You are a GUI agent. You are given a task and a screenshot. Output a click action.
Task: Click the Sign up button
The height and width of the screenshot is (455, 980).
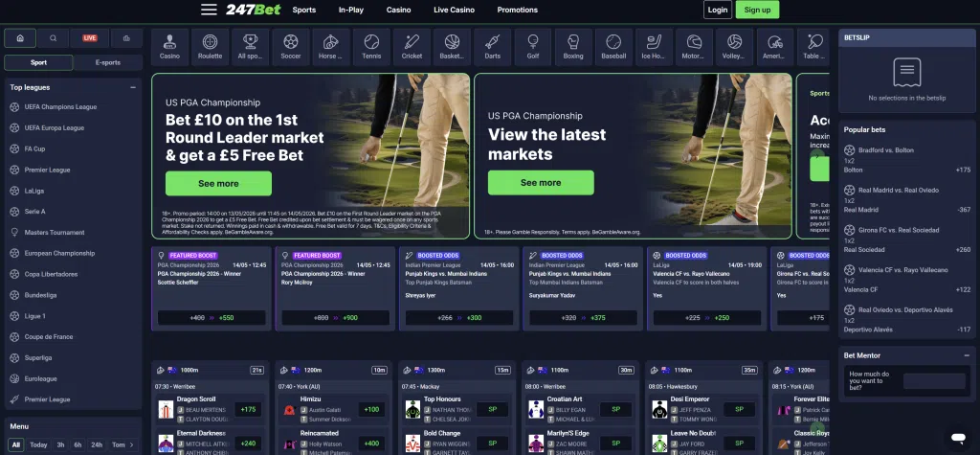[758, 10]
